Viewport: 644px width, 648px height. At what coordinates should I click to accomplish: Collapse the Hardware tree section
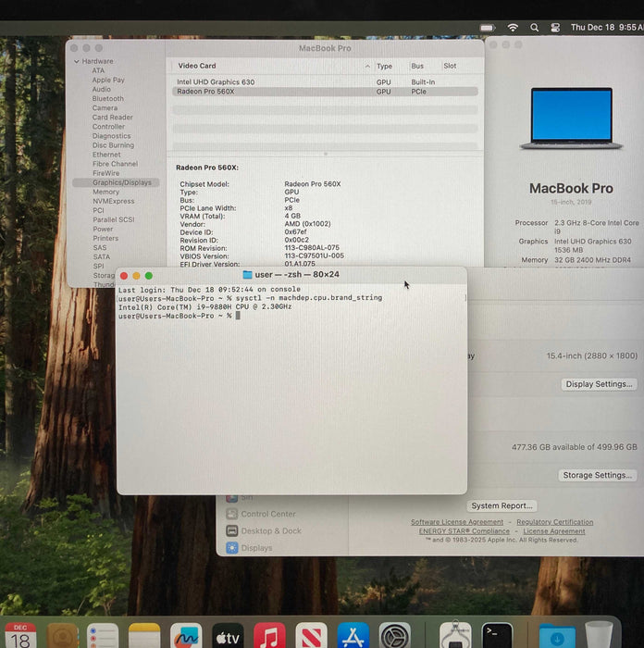[77, 62]
